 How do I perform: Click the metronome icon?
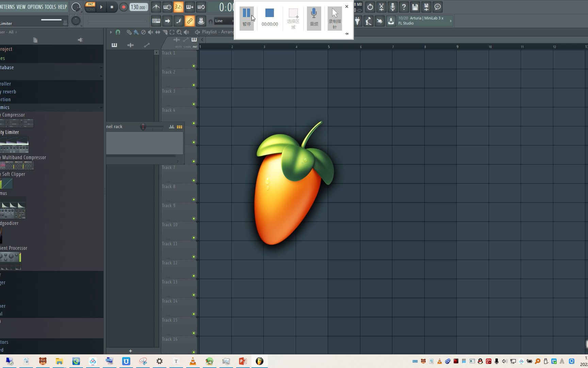[x=156, y=7]
